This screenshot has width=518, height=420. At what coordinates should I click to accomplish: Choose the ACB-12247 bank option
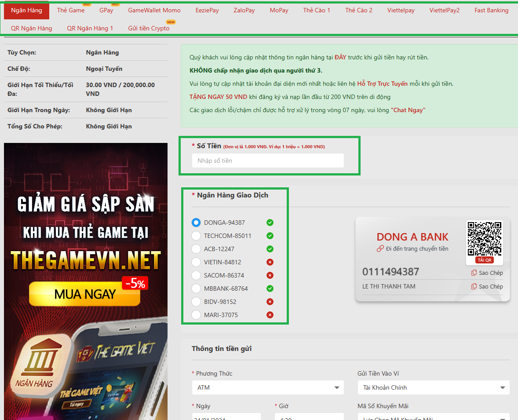click(x=196, y=249)
